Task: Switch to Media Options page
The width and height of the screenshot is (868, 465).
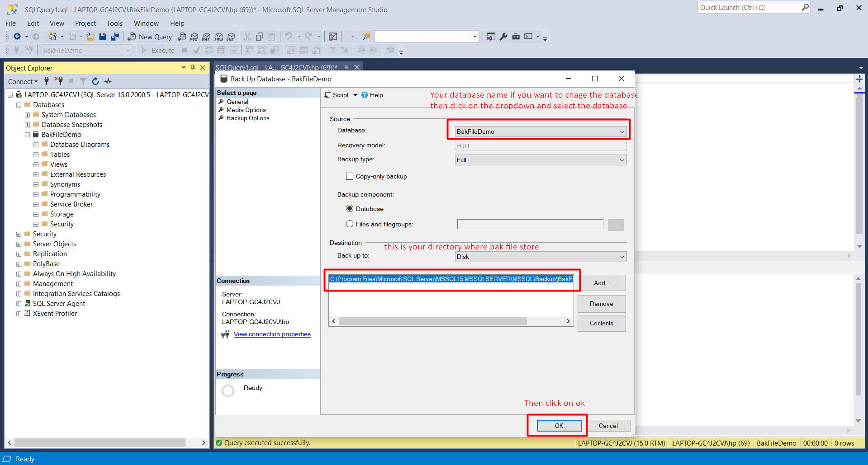Action: point(246,110)
